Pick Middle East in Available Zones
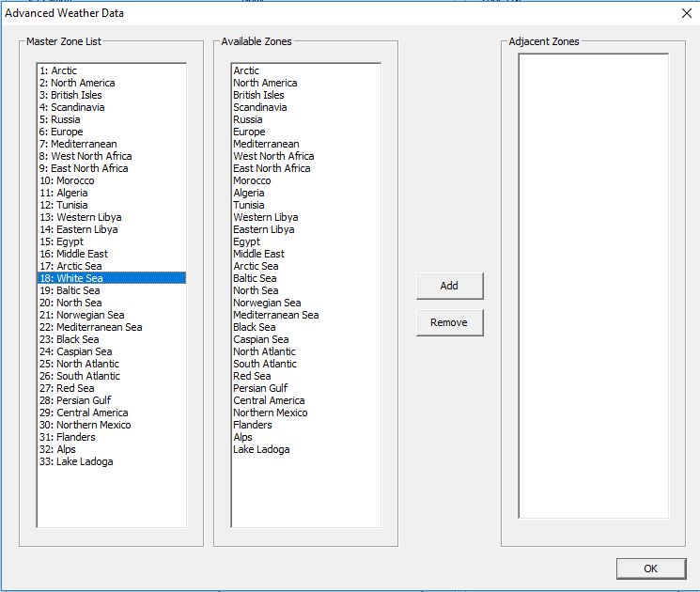The width and height of the screenshot is (700, 592). click(306, 254)
